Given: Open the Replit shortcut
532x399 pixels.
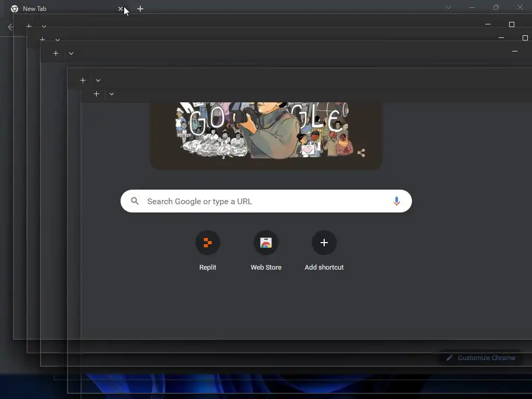Looking at the screenshot, I should [x=208, y=251].
